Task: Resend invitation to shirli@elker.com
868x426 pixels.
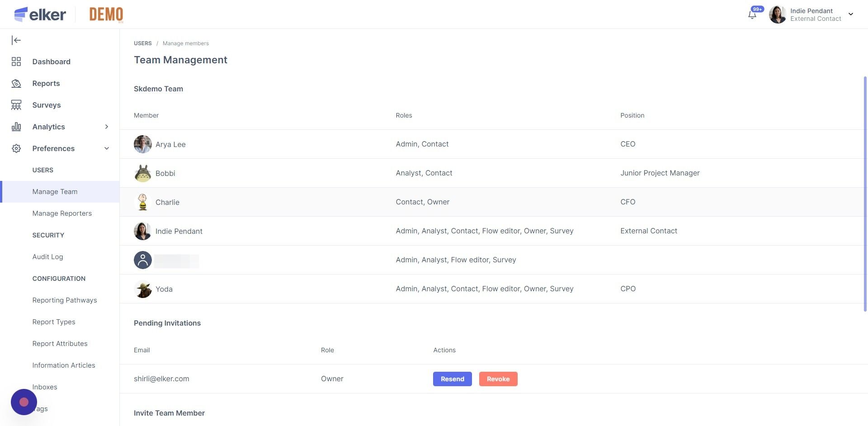Action: [x=452, y=379]
